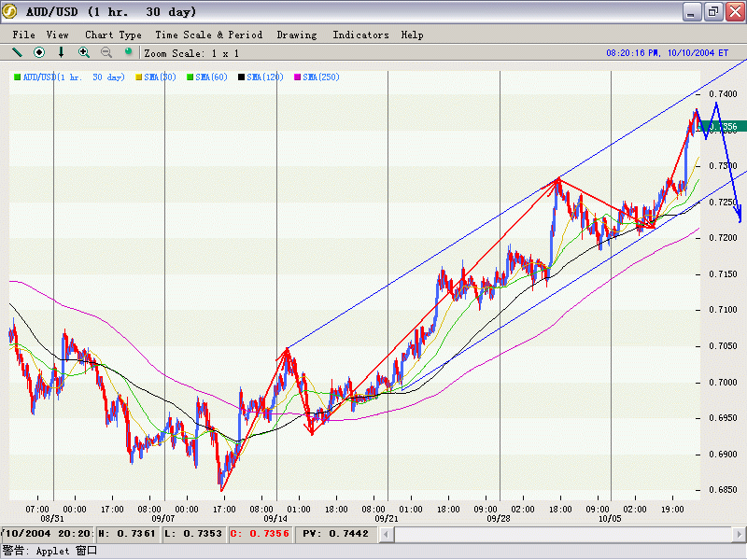Open the View menu
Image resolution: width=747 pixels, height=560 pixels.
tap(58, 35)
